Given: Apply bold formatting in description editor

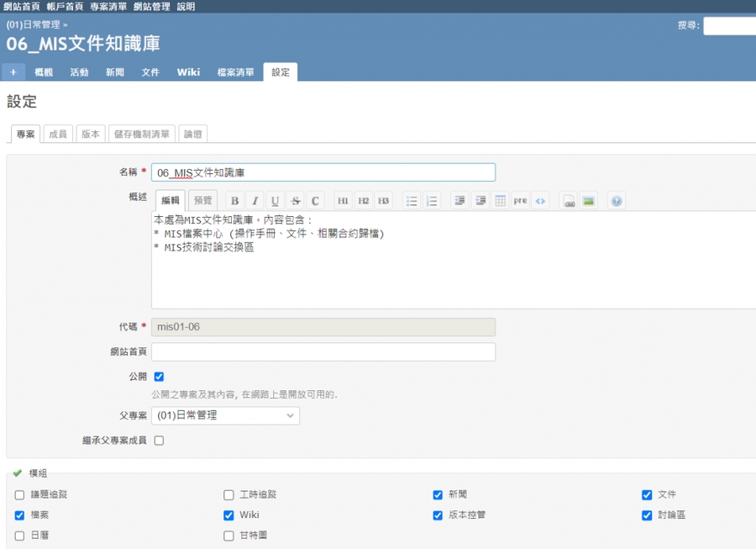Looking at the screenshot, I should (234, 201).
